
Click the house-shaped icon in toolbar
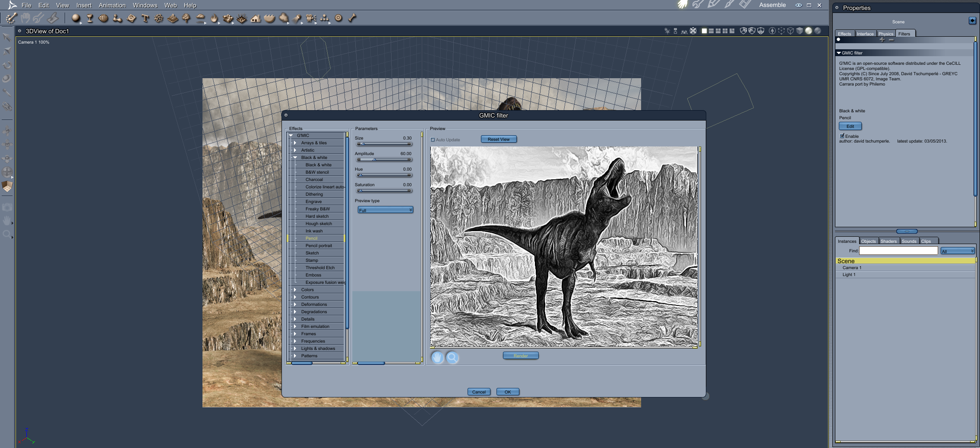256,18
